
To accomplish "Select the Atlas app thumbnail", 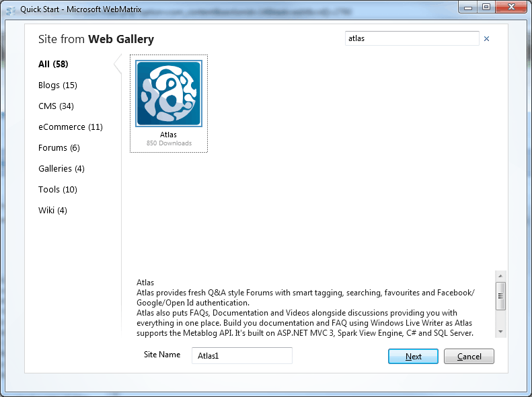I will click(169, 94).
